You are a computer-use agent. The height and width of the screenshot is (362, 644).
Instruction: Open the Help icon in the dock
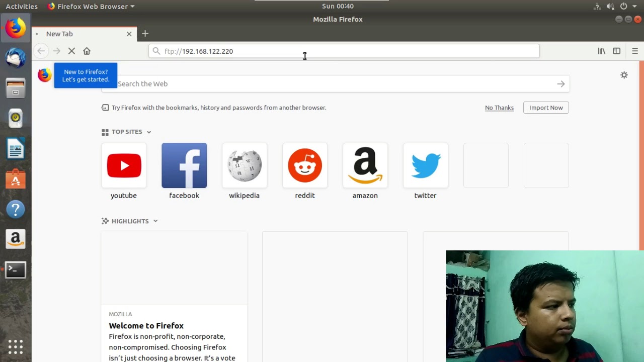pos(16,209)
